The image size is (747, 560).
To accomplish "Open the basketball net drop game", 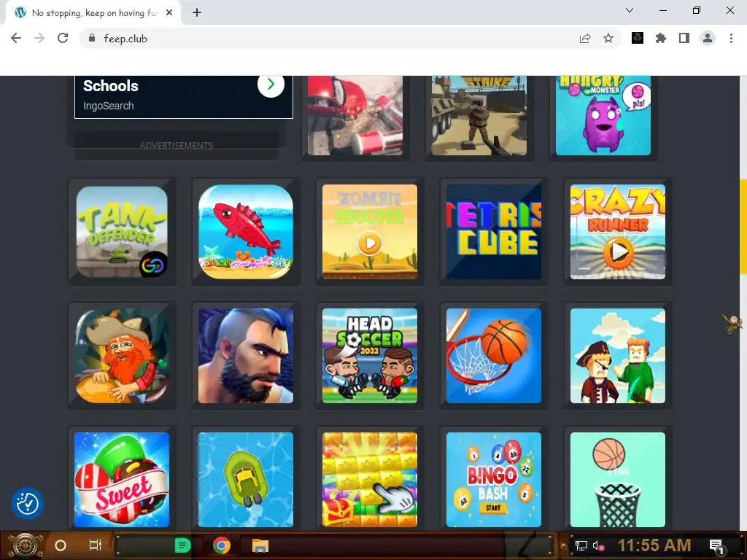I will (x=618, y=480).
